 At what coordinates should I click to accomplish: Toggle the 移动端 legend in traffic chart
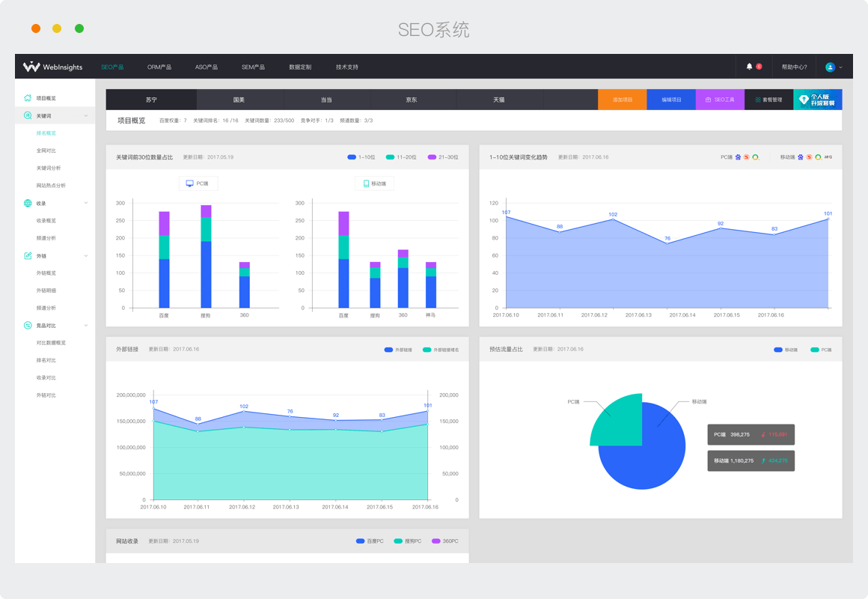coord(786,350)
